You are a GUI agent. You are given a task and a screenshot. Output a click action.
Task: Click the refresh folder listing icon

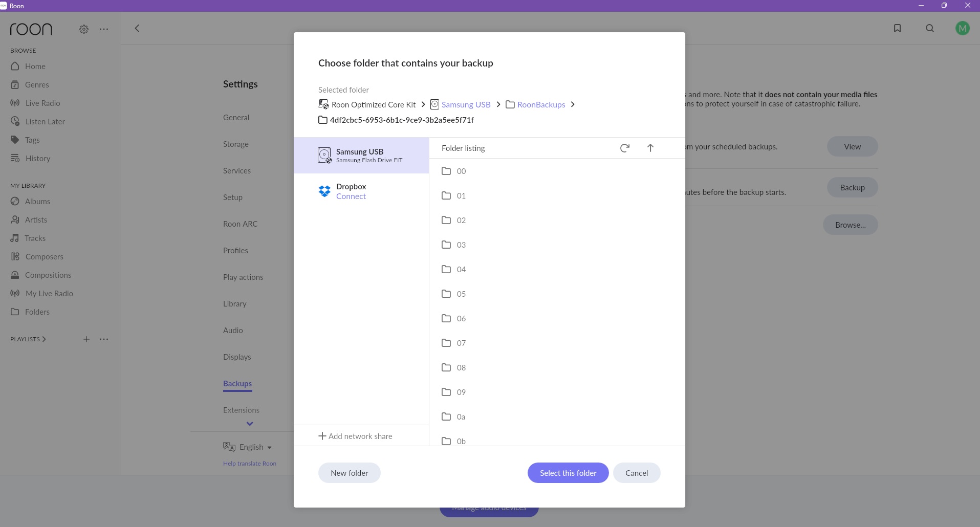(x=624, y=148)
